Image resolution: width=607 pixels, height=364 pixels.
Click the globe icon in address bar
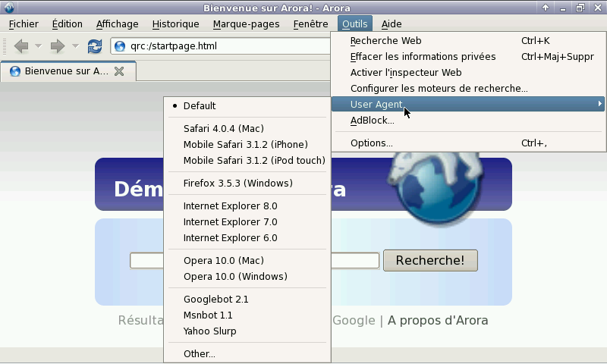point(120,46)
